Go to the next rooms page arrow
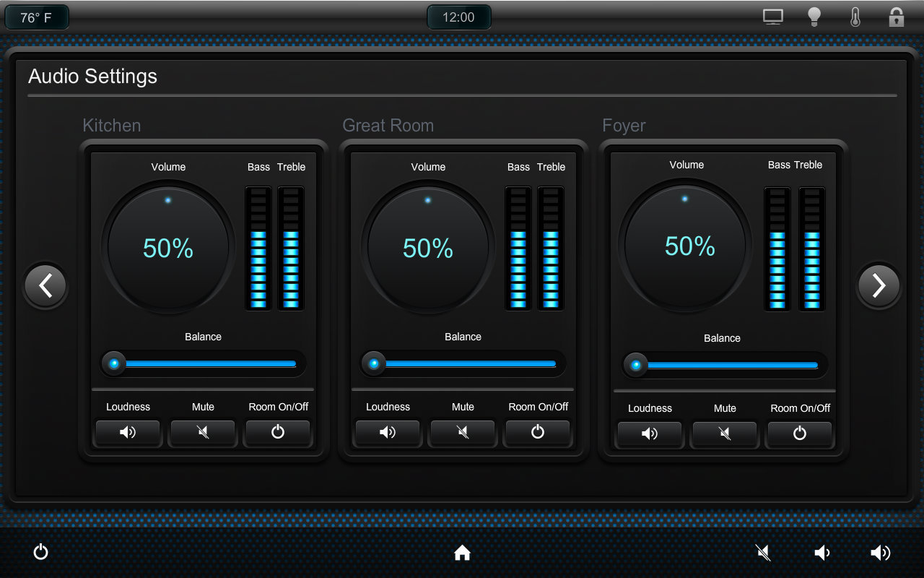Viewport: 924px width, 578px height. [x=879, y=286]
